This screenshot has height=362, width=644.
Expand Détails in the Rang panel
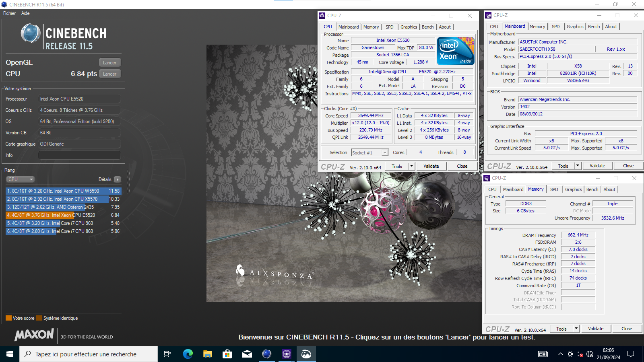(x=117, y=179)
